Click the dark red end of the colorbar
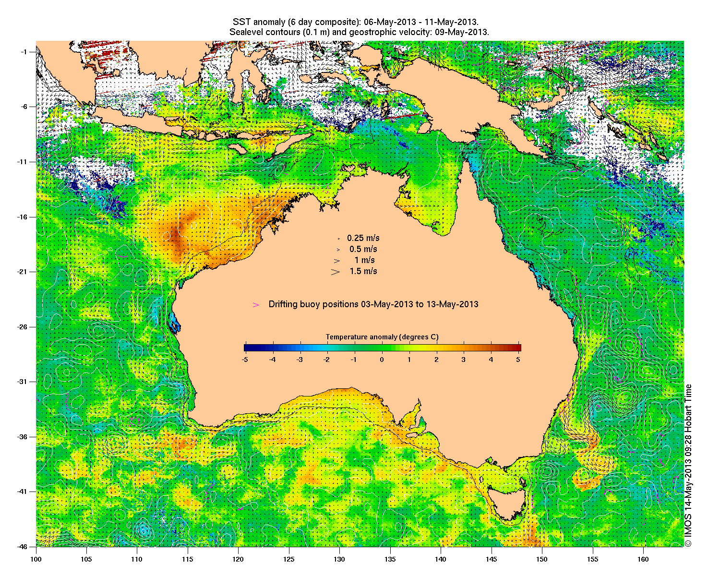720x588 pixels. tap(518, 348)
